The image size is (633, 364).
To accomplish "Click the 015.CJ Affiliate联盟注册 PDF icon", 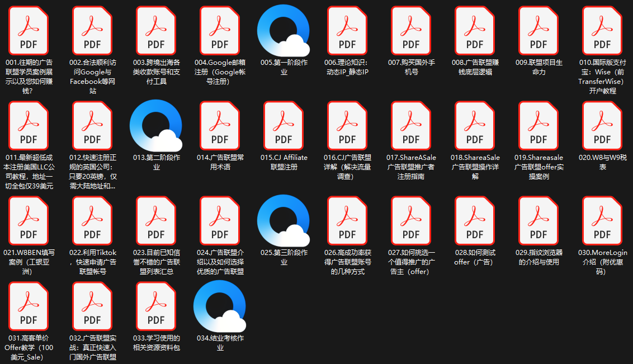I will click(284, 126).
